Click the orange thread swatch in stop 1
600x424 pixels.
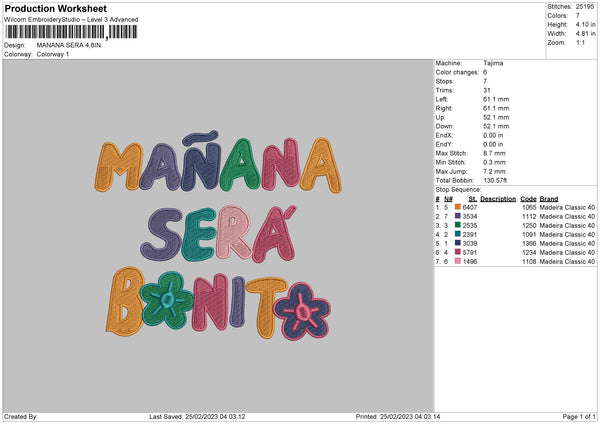457,207
